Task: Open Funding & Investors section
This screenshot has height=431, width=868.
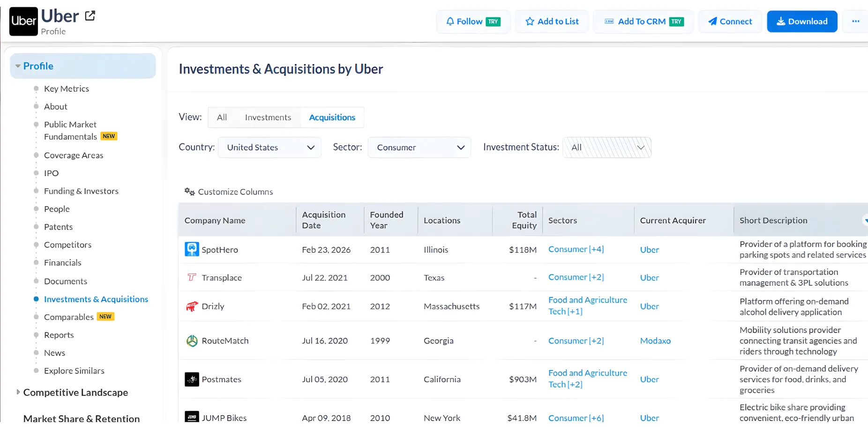Action: coord(81,191)
